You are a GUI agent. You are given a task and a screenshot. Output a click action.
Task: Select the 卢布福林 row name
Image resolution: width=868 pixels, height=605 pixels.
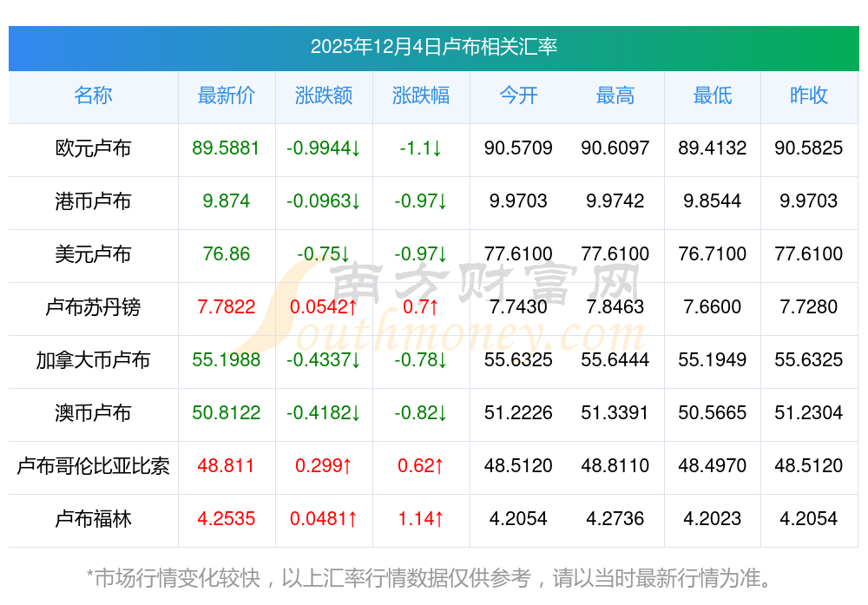[93, 519]
